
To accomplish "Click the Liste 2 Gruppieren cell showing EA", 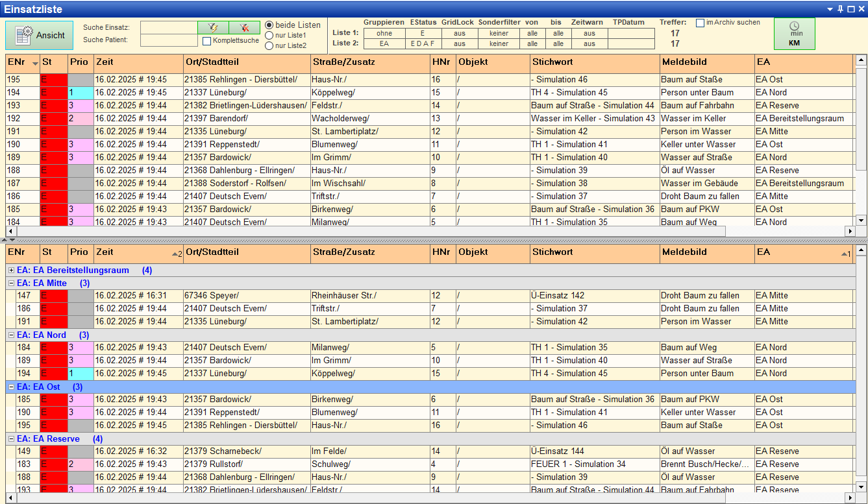I will (384, 44).
